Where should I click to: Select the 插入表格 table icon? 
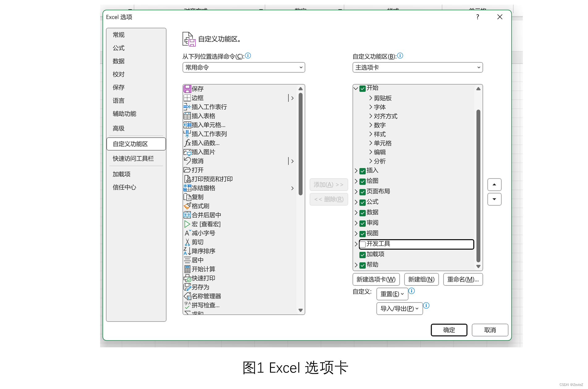187,116
